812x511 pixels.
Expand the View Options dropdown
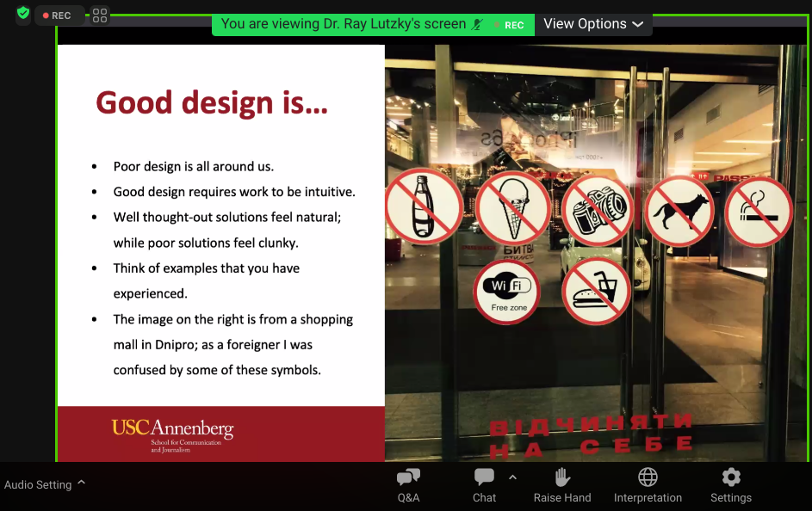tap(593, 24)
